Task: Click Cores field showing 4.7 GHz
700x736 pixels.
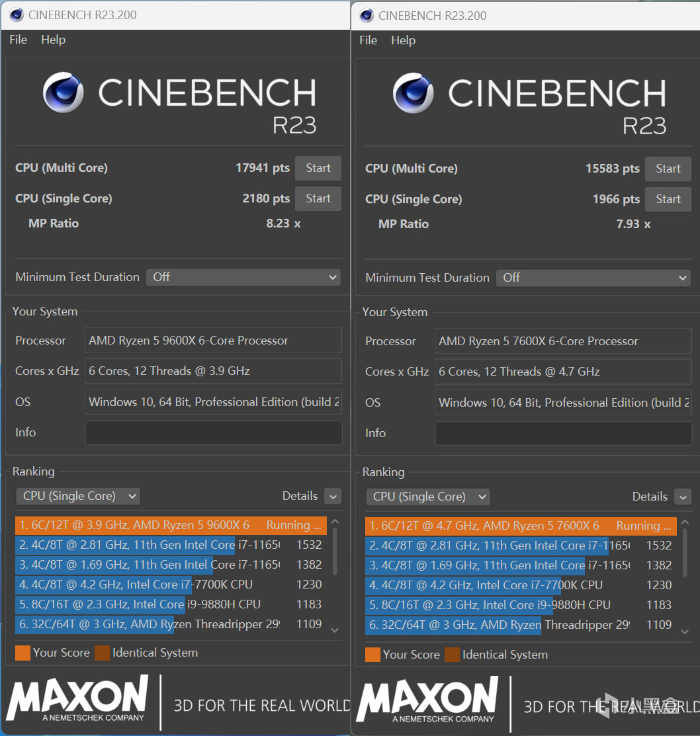Action: [x=563, y=372]
